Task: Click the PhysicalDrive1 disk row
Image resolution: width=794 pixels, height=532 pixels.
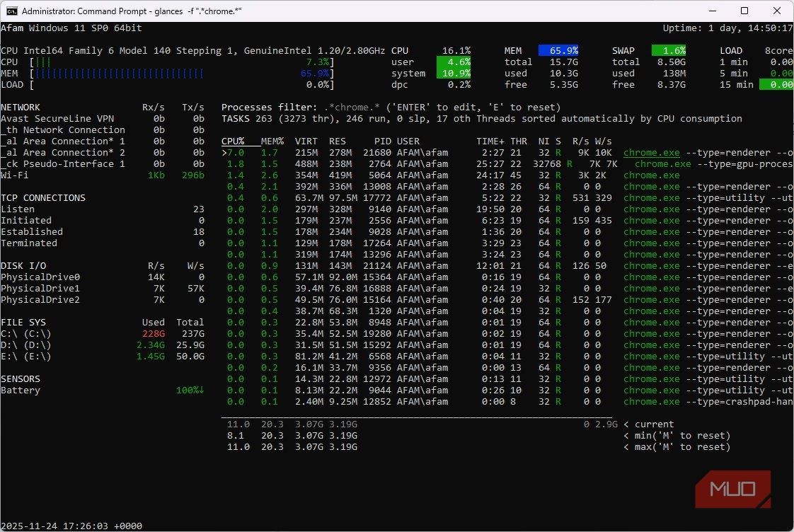Action: coord(103,289)
